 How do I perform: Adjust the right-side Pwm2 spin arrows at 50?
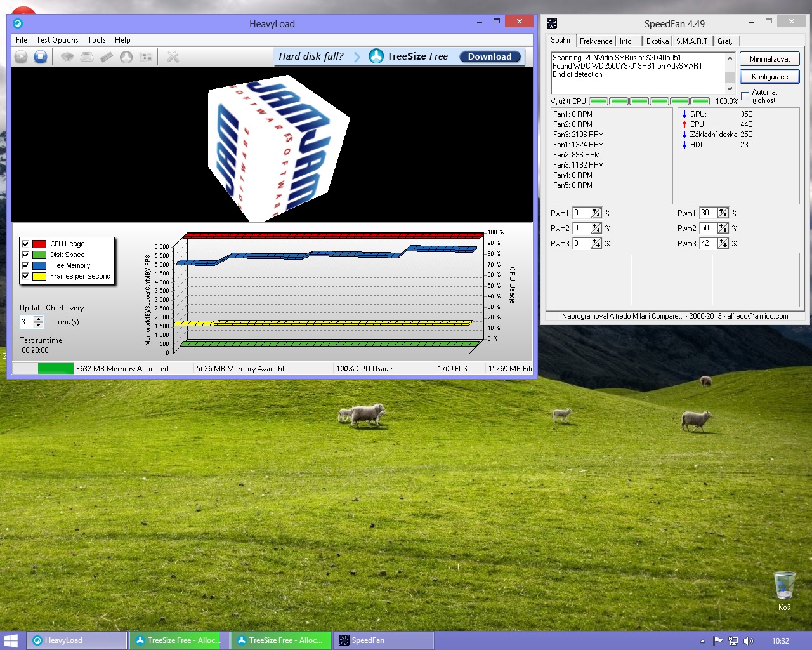pyautogui.click(x=723, y=228)
